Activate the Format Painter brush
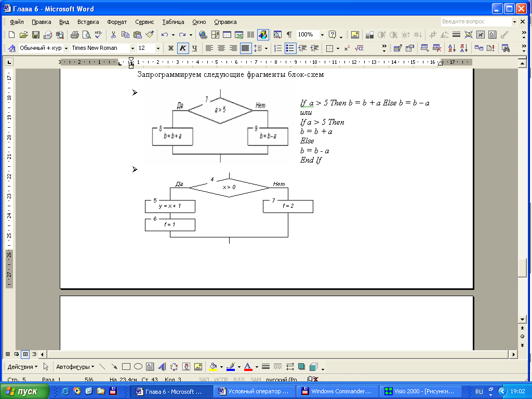The width and height of the screenshot is (532, 399). pyautogui.click(x=149, y=35)
